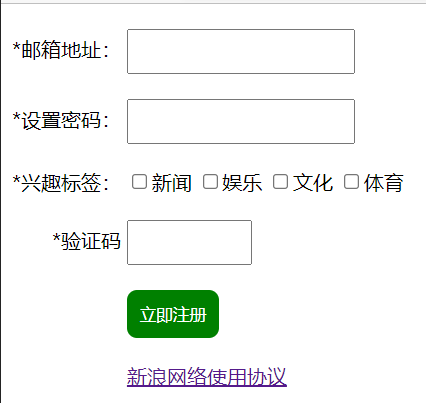Select the 文化 text label

coord(313,183)
